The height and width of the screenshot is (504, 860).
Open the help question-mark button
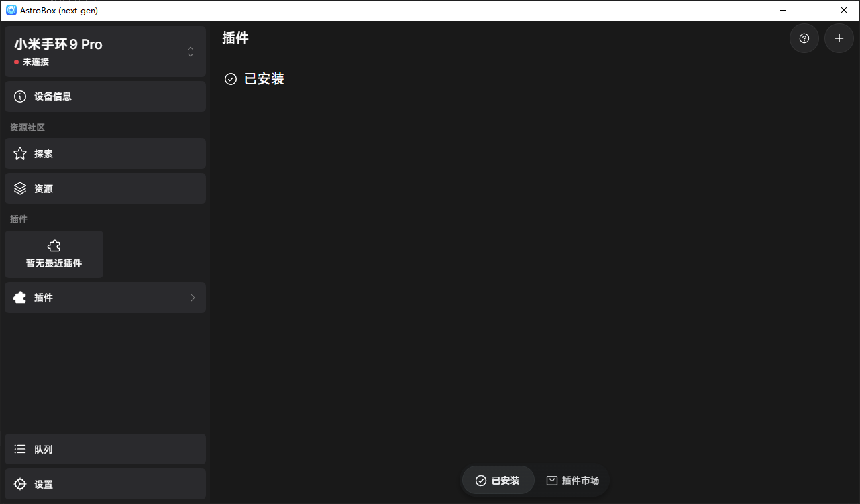(804, 38)
